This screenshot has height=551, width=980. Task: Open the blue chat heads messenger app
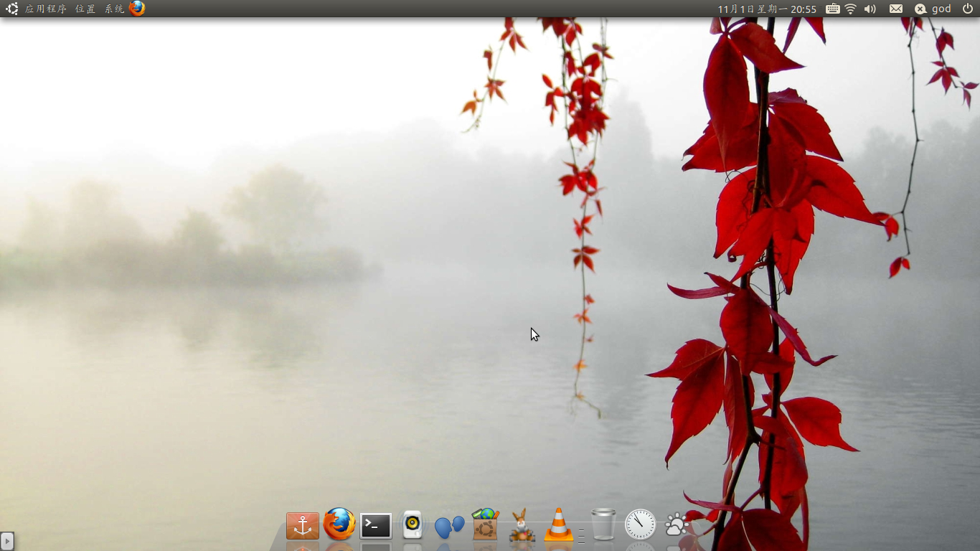tap(449, 527)
